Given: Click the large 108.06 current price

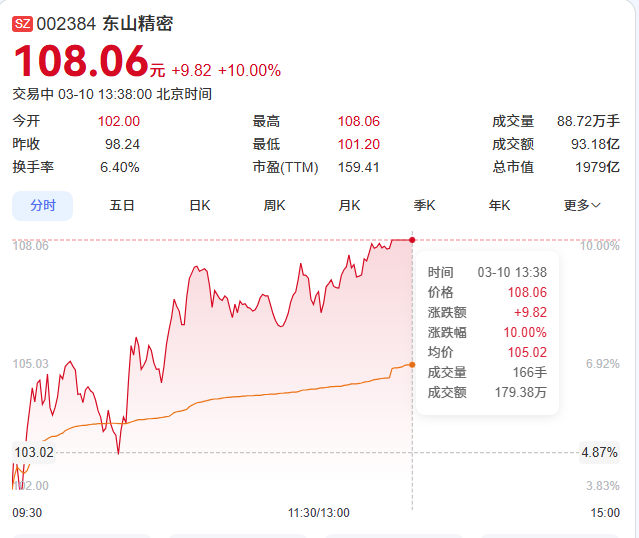Looking at the screenshot, I should tap(80, 62).
